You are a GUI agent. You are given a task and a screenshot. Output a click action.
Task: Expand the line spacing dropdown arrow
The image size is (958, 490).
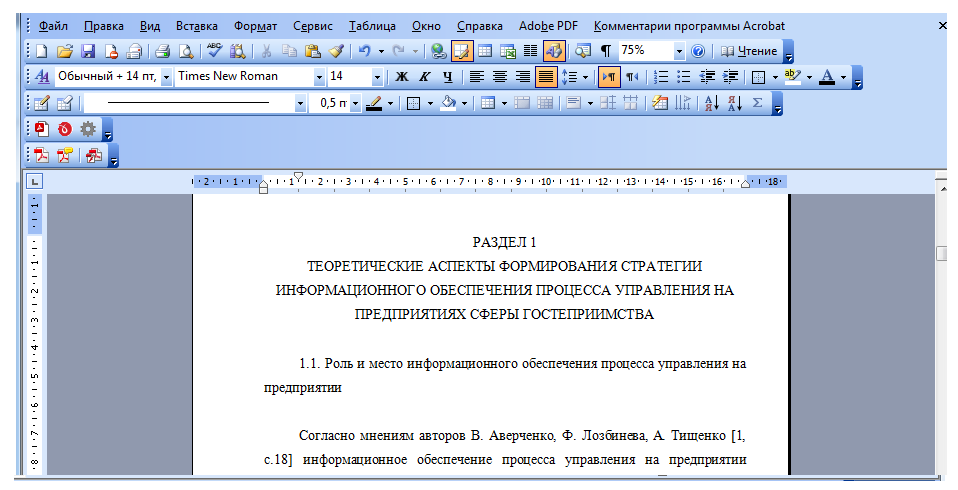(x=585, y=77)
